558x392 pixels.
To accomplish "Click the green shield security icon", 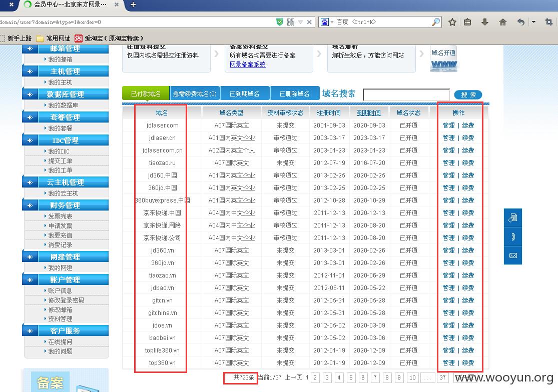I will (280, 22).
